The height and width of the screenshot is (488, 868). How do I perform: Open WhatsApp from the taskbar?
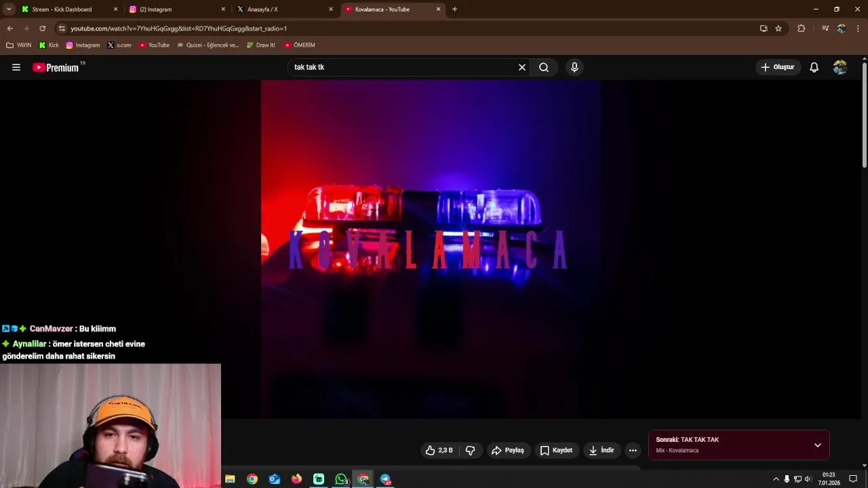click(x=341, y=479)
